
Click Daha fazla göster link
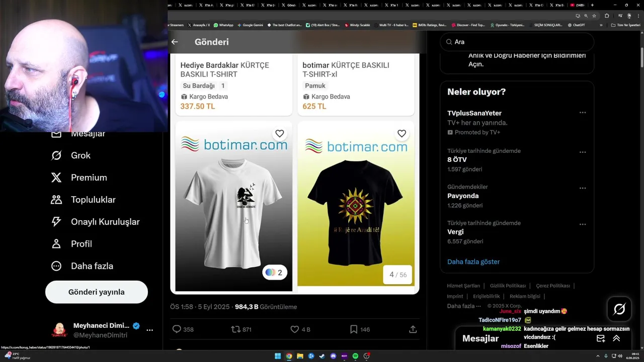pyautogui.click(x=473, y=261)
